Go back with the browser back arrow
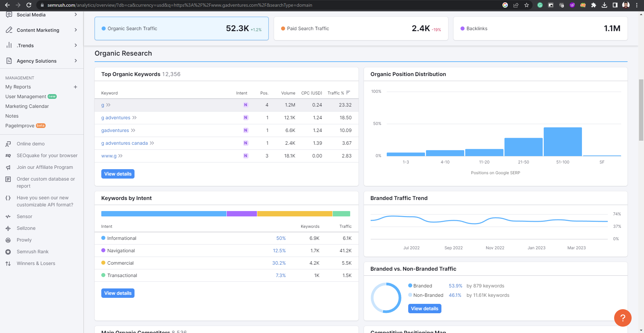The image size is (644, 333). point(7,5)
